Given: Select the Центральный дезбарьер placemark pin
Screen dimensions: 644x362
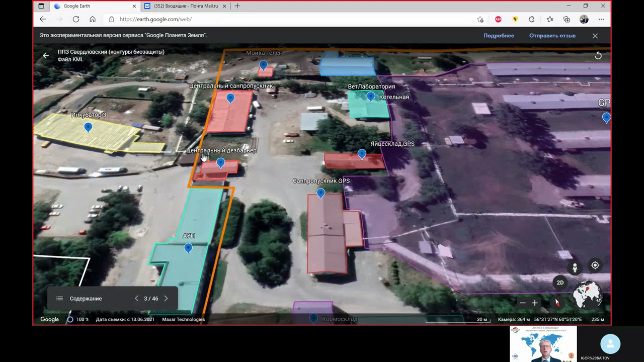Looking at the screenshot, I should [x=220, y=163].
